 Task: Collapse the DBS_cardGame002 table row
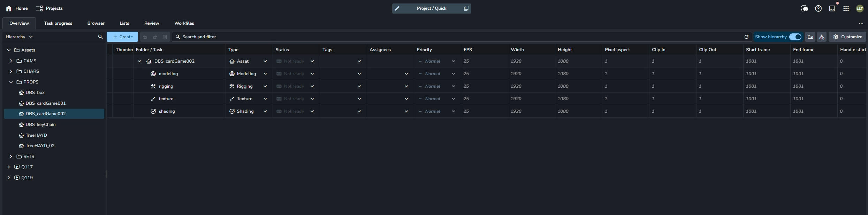coord(139,61)
